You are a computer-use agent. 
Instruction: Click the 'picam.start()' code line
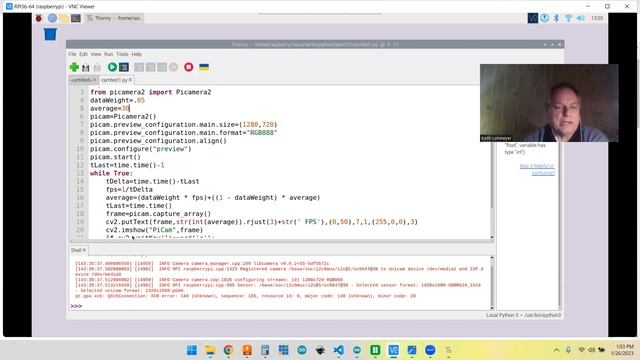(x=115, y=157)
